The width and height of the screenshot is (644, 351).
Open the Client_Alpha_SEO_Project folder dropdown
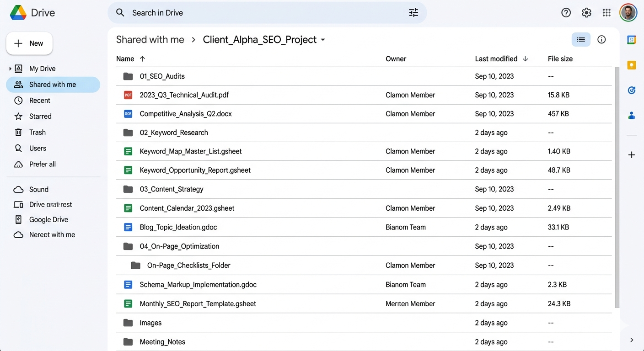pyautogui.click(x=323, y=40)
